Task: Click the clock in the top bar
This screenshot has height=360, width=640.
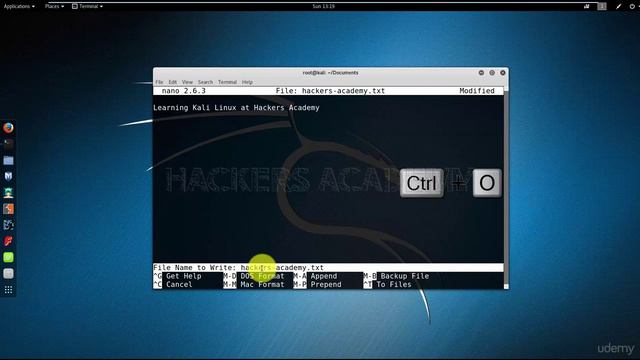Action: [324, 6]
